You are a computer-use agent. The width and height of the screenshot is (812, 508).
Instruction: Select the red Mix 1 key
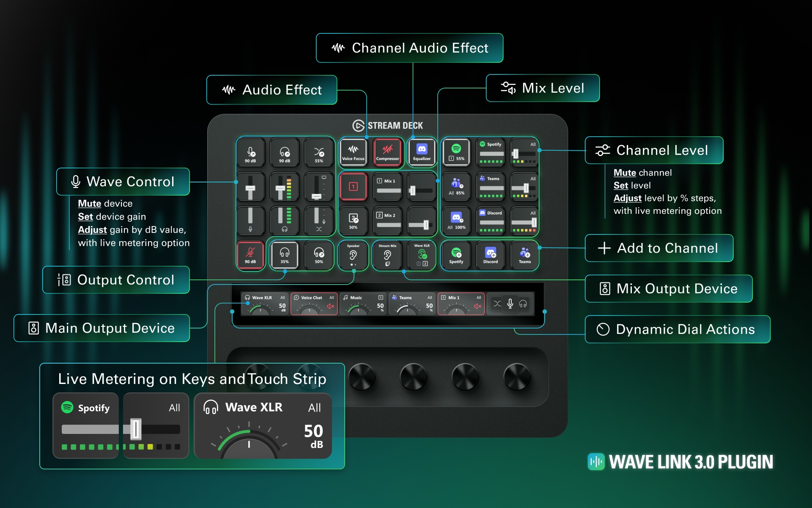[x=353, y=187]
